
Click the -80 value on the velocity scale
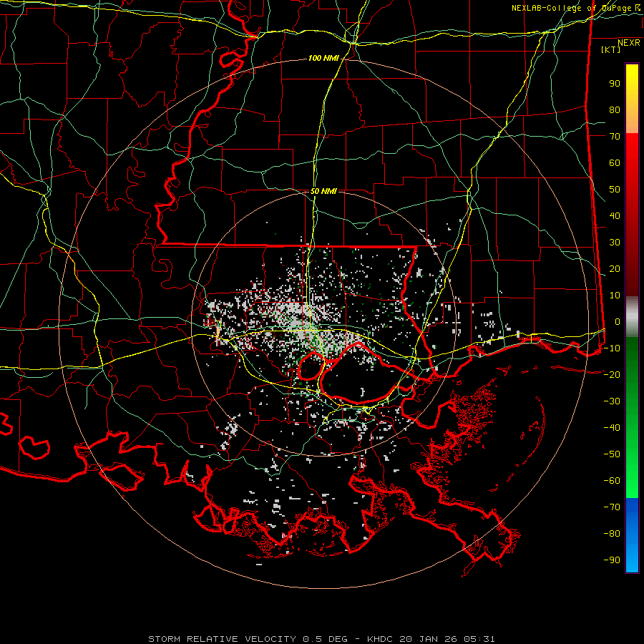pyautogui.click(x=612, y=534)
